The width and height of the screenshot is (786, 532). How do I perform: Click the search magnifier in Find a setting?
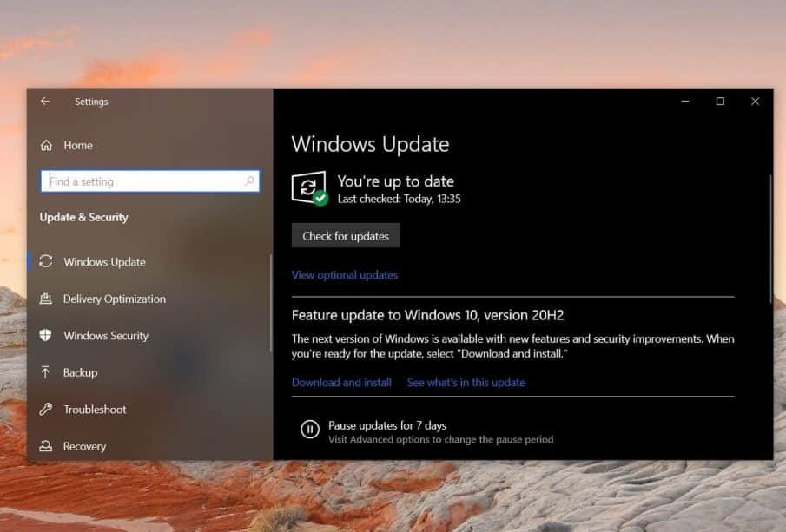coord(249,181)
